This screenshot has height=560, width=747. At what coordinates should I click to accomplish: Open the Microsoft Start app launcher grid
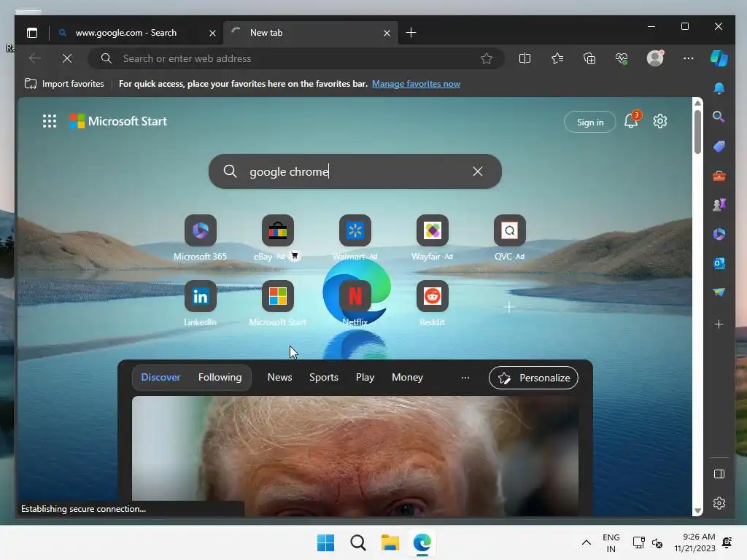(50, 121)
